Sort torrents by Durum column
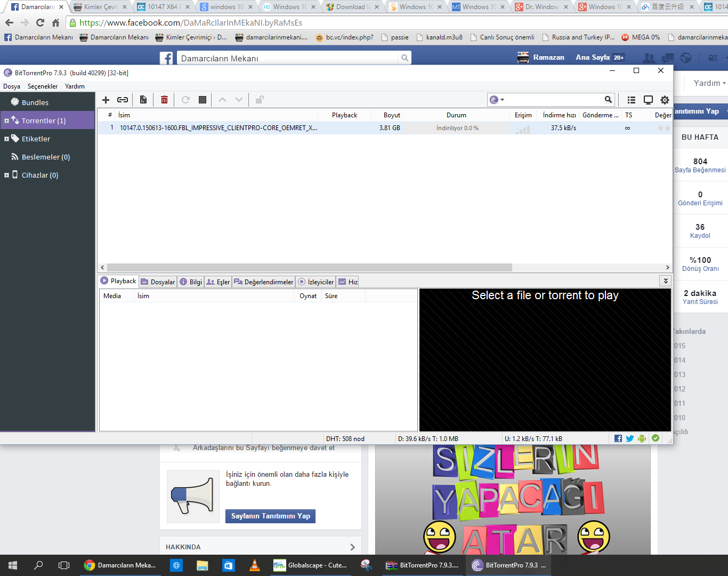The width and height of the screenshot is (728, 576). [x=456, y=115]
